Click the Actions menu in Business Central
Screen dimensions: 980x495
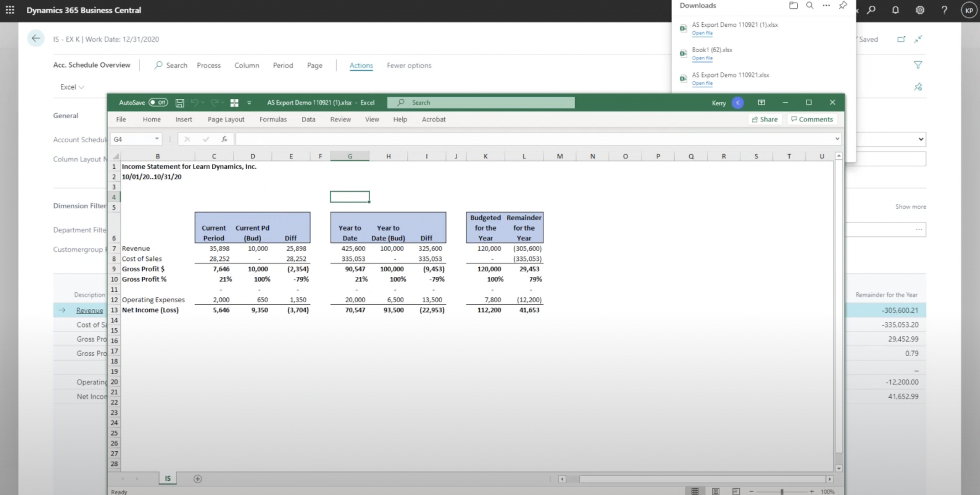(361, 65)
